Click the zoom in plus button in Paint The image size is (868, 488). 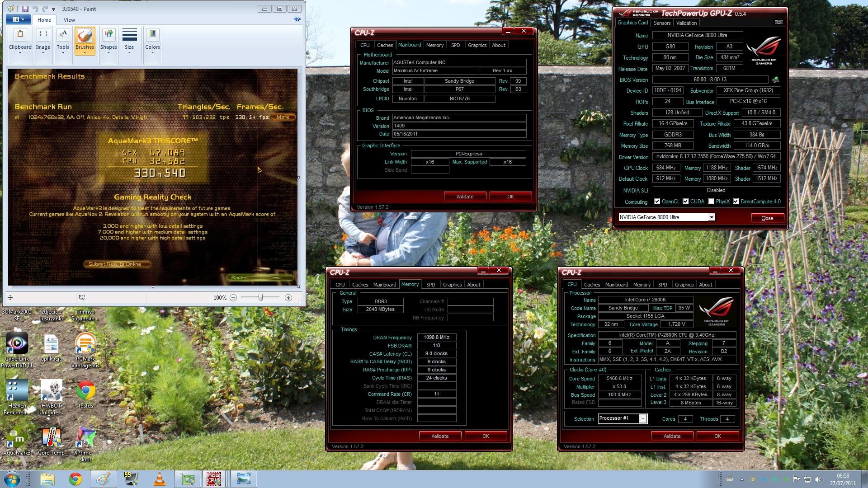[288, 298]
